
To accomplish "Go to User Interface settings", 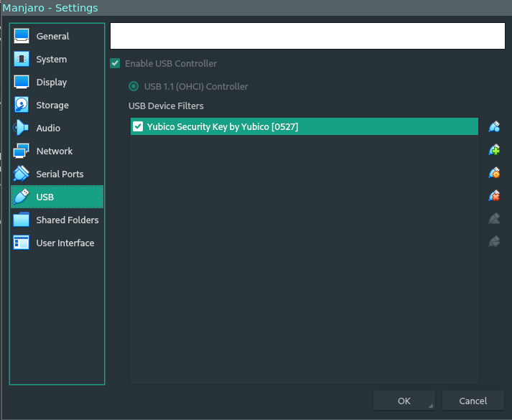I will coord(65,243).
